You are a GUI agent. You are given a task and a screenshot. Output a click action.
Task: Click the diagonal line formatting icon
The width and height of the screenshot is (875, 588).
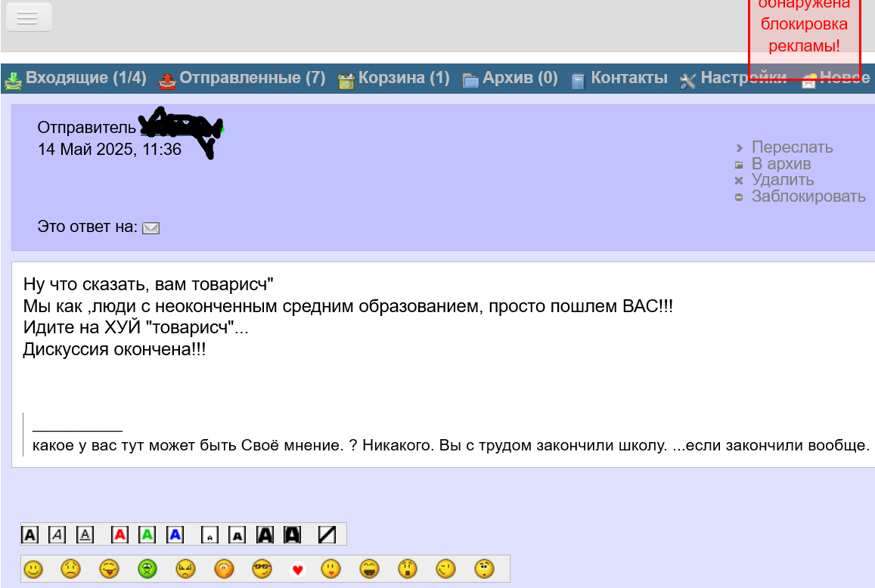[325, 534]
